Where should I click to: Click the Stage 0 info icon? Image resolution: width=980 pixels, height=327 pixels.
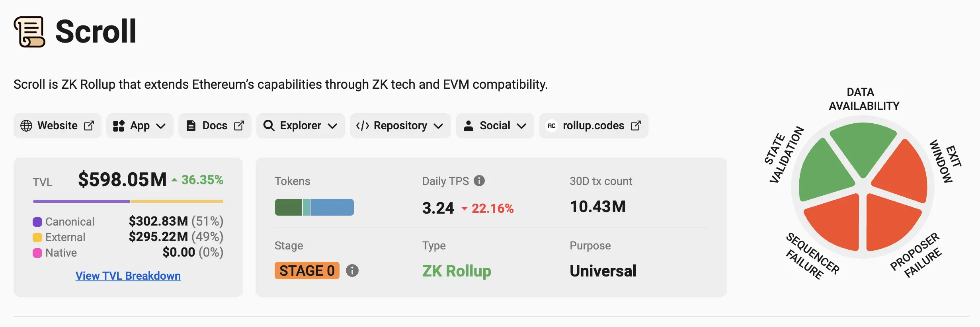pos(352,271)
